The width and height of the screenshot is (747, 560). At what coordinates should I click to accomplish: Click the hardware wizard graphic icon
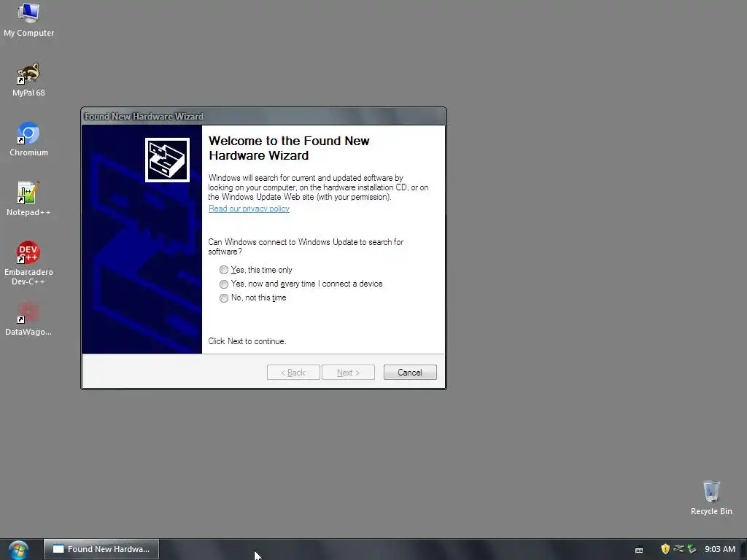[167, 160]
